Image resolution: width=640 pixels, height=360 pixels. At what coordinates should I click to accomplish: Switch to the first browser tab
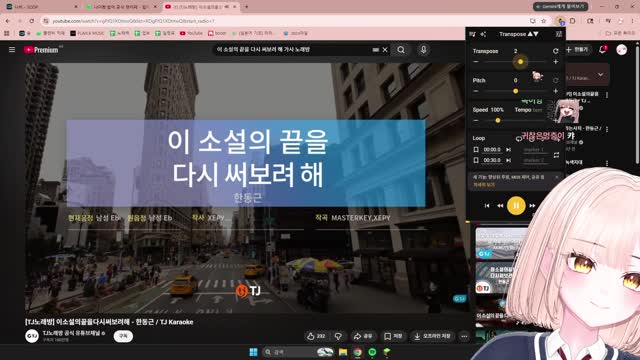41,7
